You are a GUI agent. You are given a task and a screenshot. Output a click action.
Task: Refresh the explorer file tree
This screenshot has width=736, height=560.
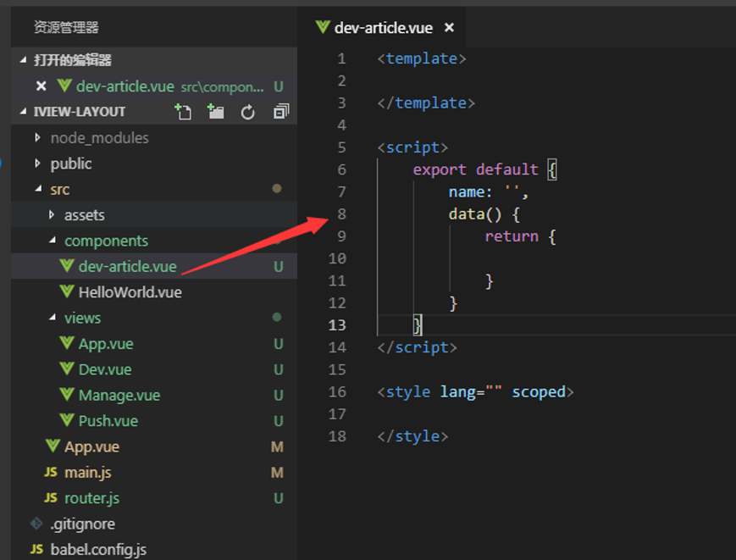pos(248,112)
